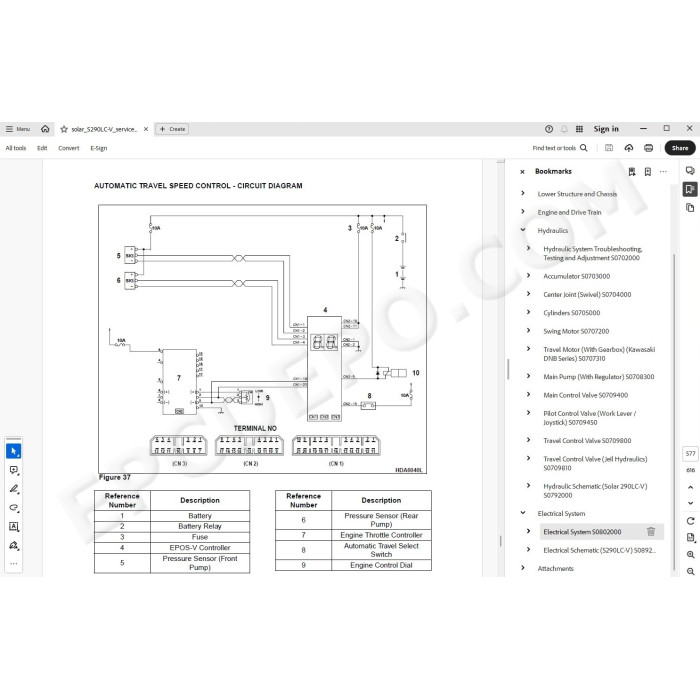Expand Engine and Drive Train bookmark
Image resolution: width=700 pixels, height=700 pixels.
[523, 212]
